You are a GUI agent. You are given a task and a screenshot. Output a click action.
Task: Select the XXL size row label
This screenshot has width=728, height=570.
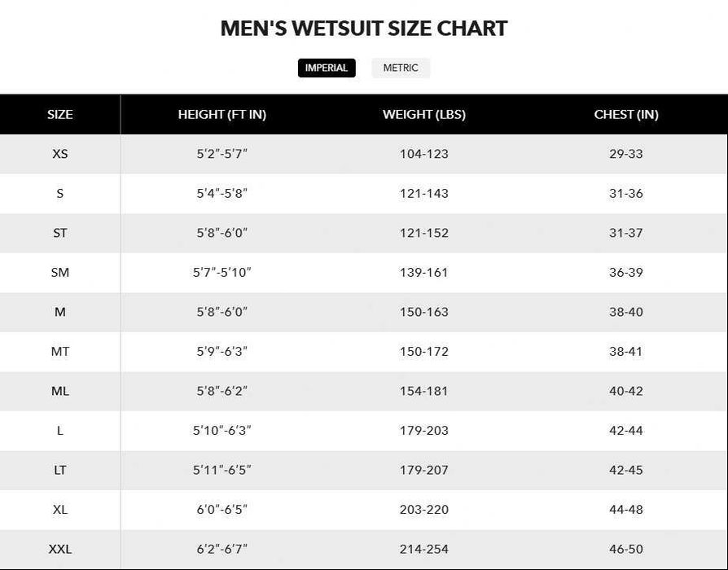60,549
